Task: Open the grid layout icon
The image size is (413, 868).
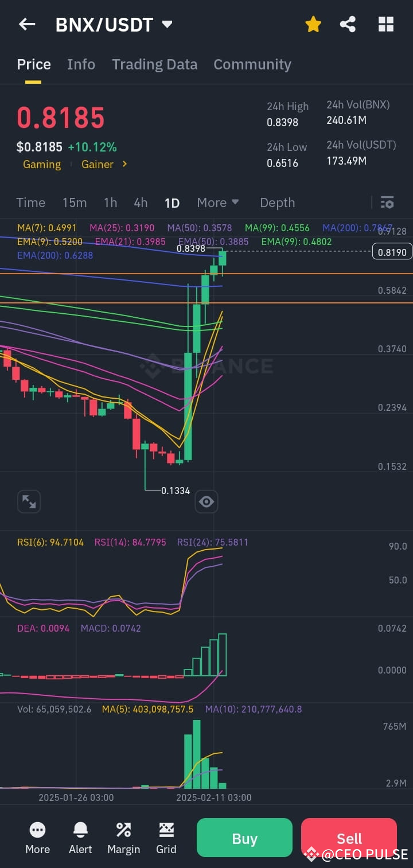Action: [386, 24]
